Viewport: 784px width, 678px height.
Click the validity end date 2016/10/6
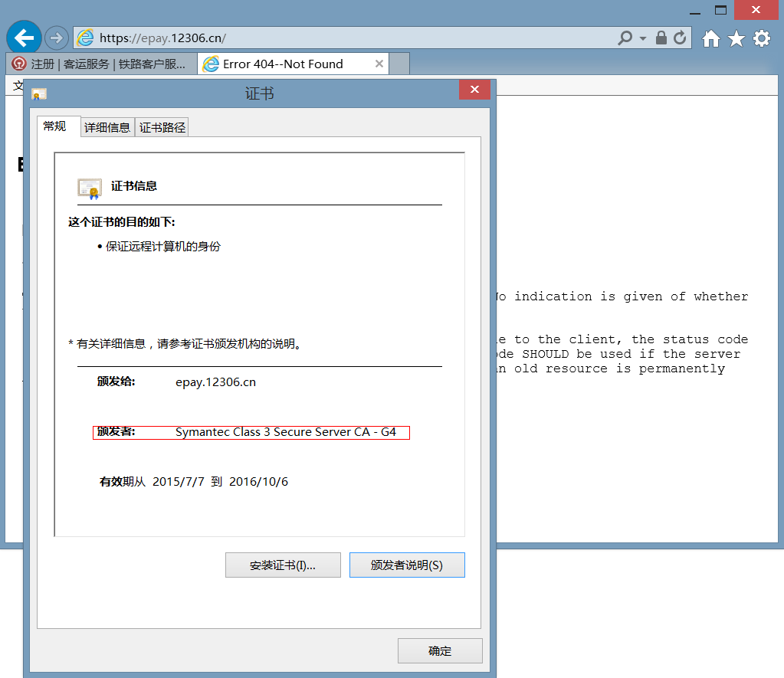(258, 482)
